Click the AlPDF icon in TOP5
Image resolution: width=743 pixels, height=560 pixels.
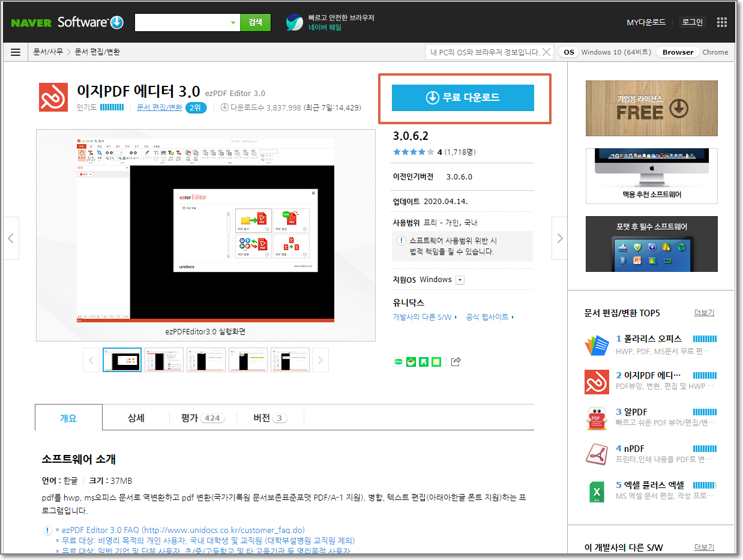597,418
